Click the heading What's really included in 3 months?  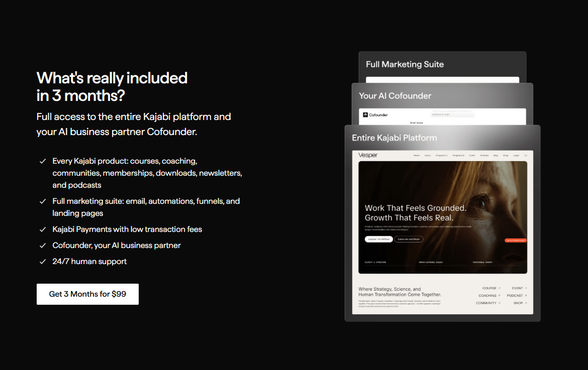point(112,86)
